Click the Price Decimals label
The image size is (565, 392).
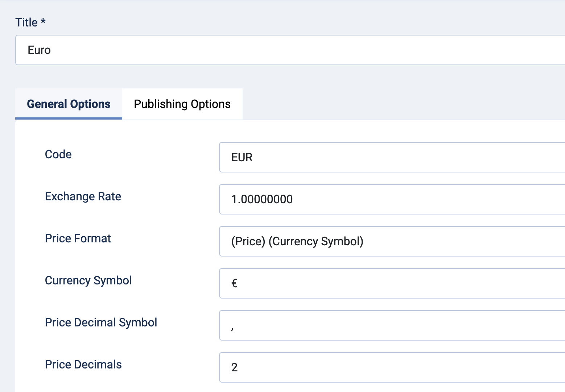83,364
